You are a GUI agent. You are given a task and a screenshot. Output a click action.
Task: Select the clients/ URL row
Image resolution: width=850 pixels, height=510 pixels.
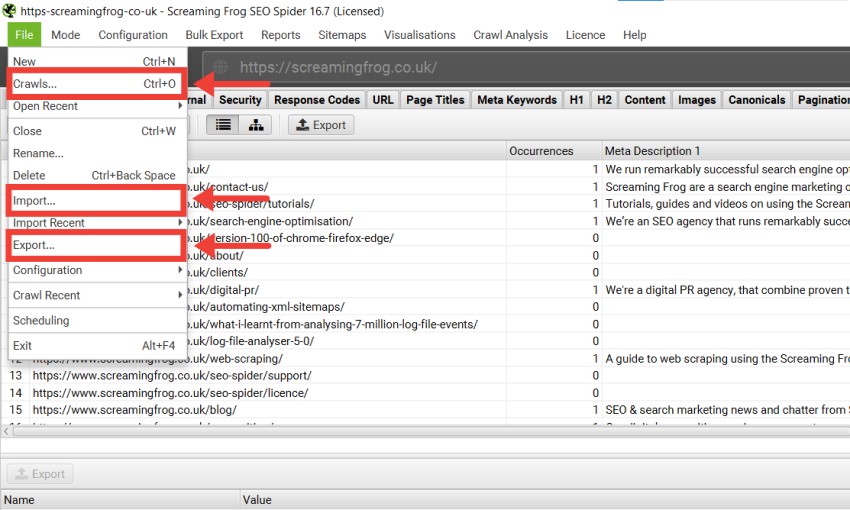coord(217,273)
